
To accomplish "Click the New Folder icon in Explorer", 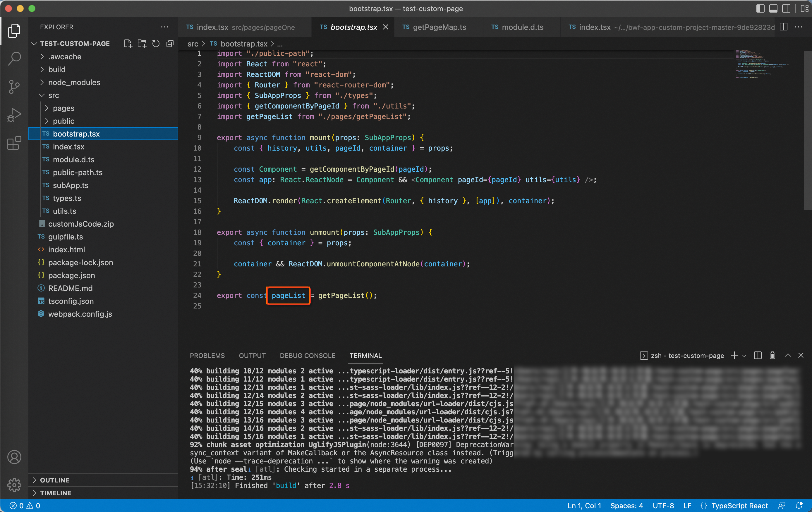I will 142,44.
